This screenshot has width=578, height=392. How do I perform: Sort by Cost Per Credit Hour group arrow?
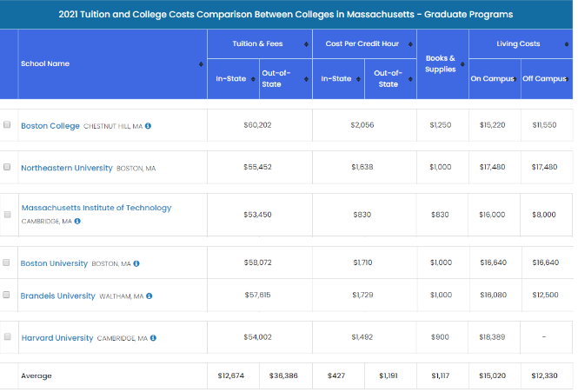coord(410,44)
